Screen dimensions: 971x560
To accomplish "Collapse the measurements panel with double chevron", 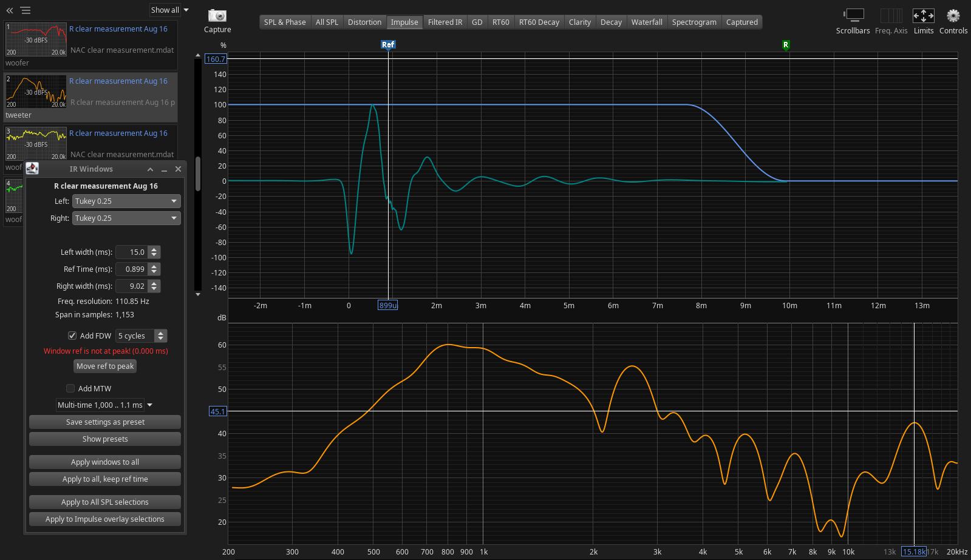I will click(10, 10).
